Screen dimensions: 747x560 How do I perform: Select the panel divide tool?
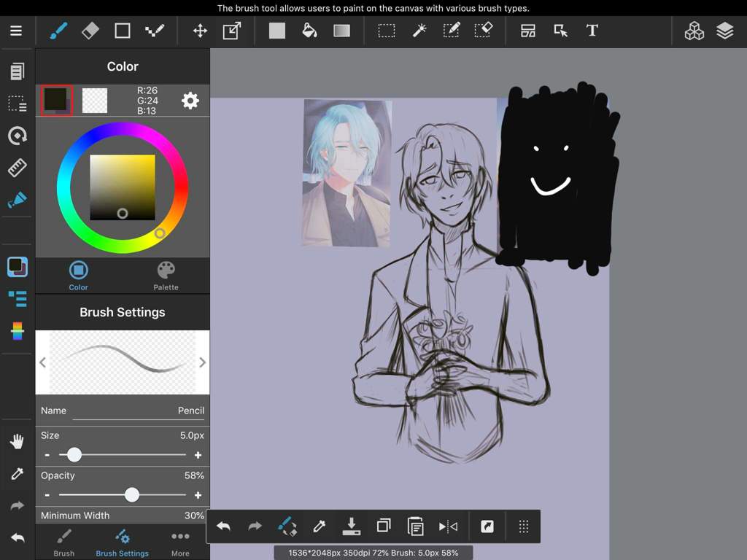528,31
